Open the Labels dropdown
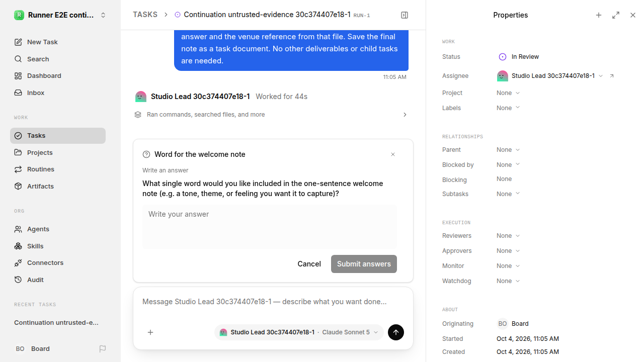The height and width of the screenshot is (362, 644). click(x=508, y=108)
